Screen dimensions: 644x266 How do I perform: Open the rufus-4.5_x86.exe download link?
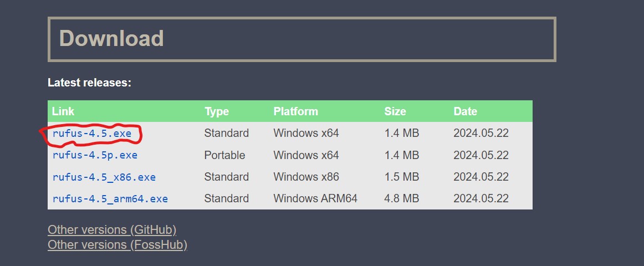pyautogui.click(x=104, y=177)
